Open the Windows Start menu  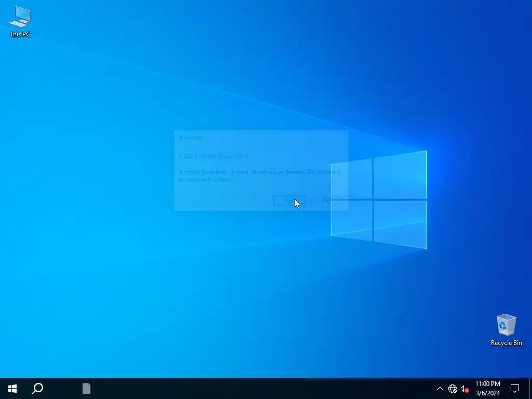(x=12, y=389)
